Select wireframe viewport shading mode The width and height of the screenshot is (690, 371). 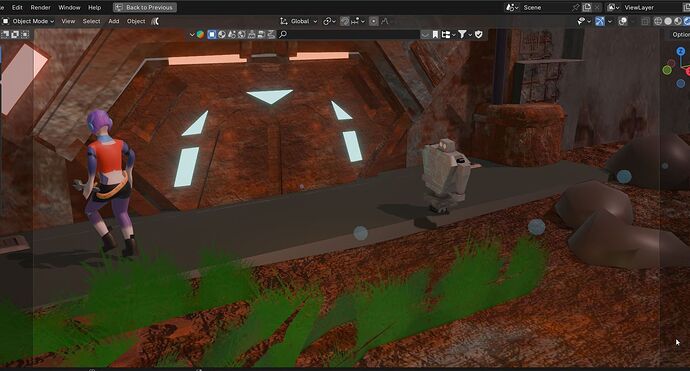click(658, 21)
